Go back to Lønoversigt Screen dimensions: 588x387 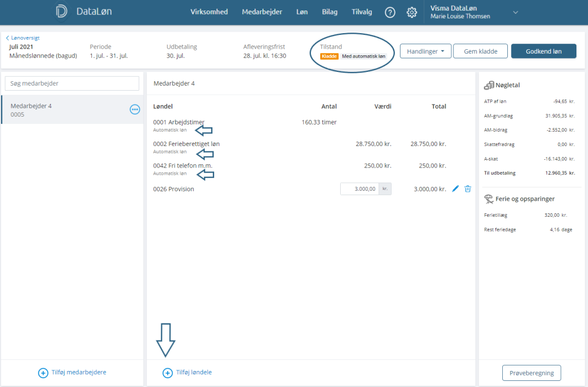click(23, 38)
